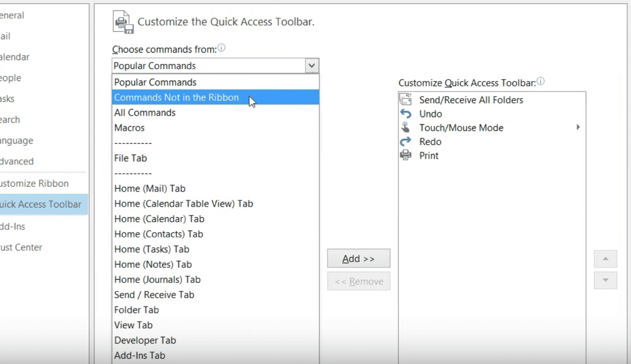Click the Send/Receive All Folders icon
Screen dimensions: 631x364
click(x=406, y=100)
